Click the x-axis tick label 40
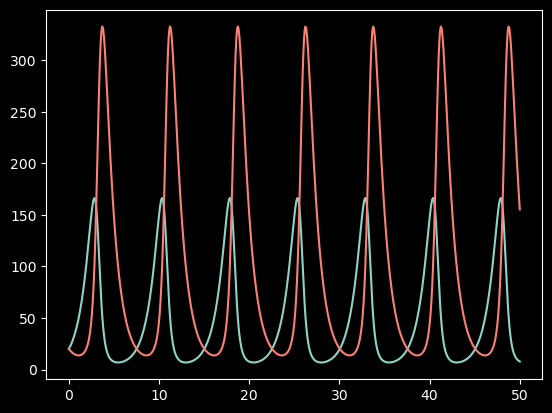The width and height of the screenshot is (552, 413). pyautogui.click(x=429, y=396)
